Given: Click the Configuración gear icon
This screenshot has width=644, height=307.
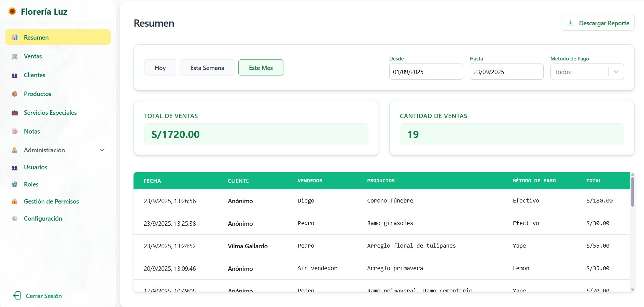Looking at the screenshot, I should point(15,219).
